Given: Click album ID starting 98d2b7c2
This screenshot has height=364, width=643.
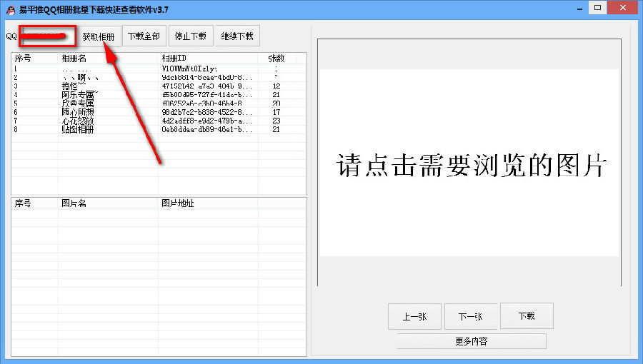Looking at the screenshot, I should (x=207, y=112).
